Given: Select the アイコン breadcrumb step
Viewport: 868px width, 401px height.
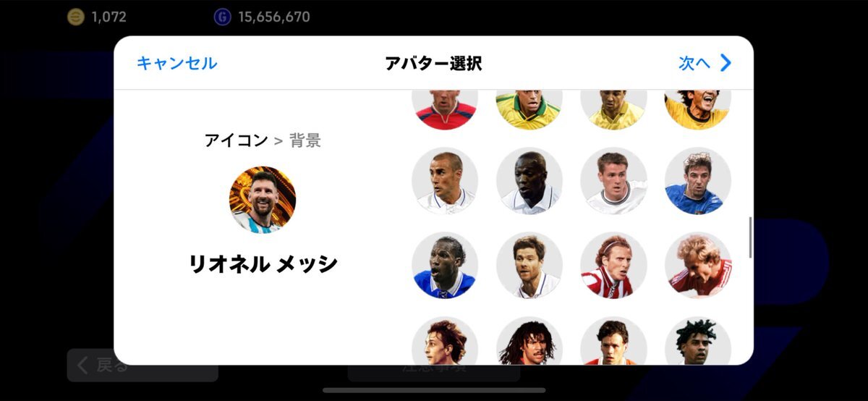Looking at the screenshot, I should [x=236, y=140].
